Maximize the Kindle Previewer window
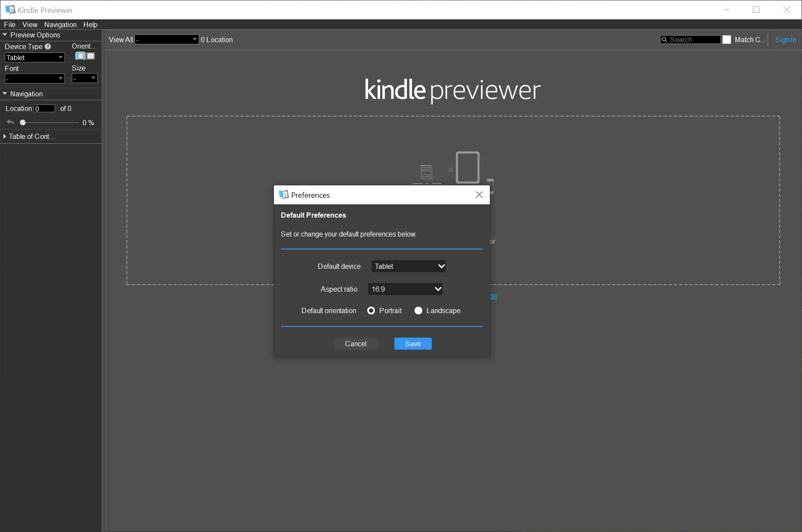The height and width of the screenshot is (532, 802). tap(756, 9)
